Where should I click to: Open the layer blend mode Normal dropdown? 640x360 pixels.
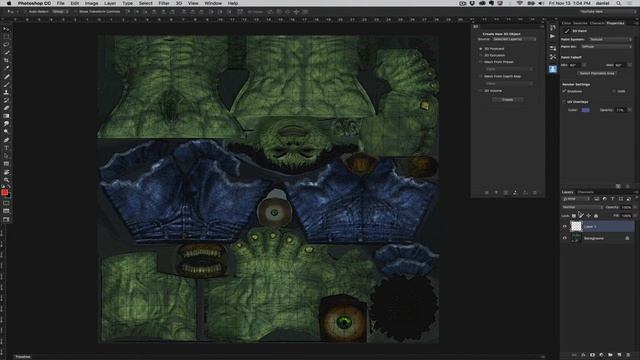click(582, 207)
